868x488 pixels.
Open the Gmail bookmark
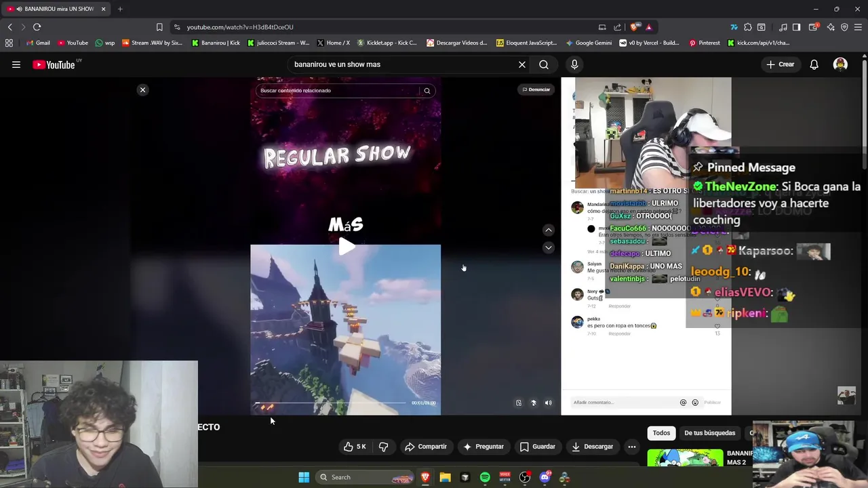pos(37,43)
